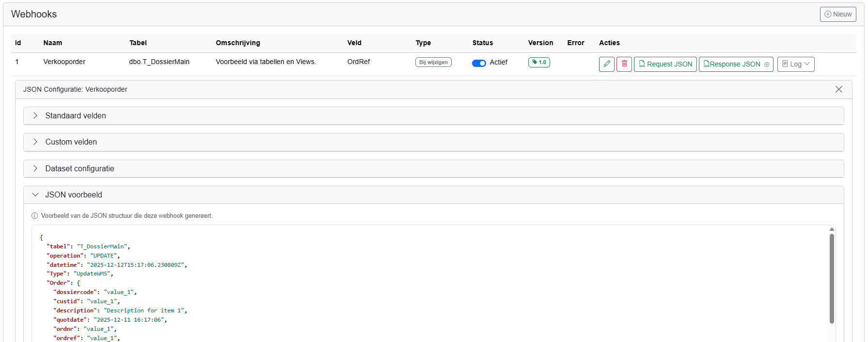Click the "custid" JSON line
The width and height of the screenshot is (868, 342).
coord(87,301)
